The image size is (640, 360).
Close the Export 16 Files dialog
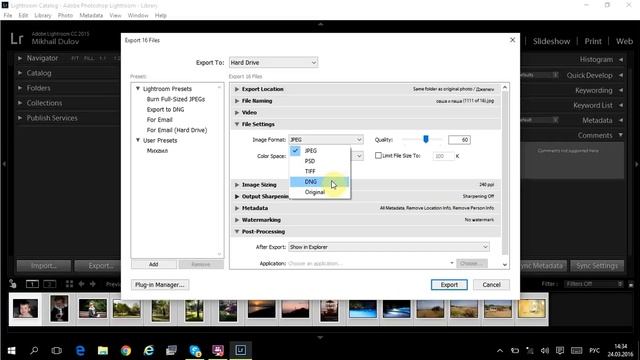(513, 40)
